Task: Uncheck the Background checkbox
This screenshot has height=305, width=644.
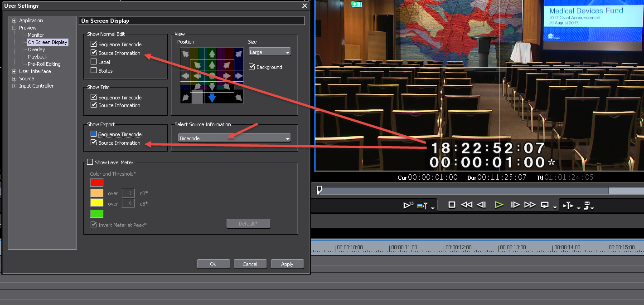Action: click(252, 67)
